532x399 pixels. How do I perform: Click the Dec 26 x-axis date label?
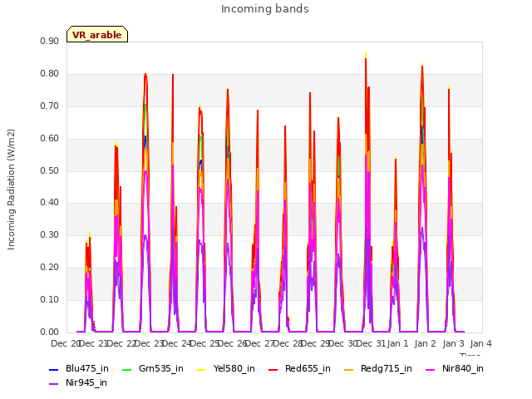click(x=232, y=344)
